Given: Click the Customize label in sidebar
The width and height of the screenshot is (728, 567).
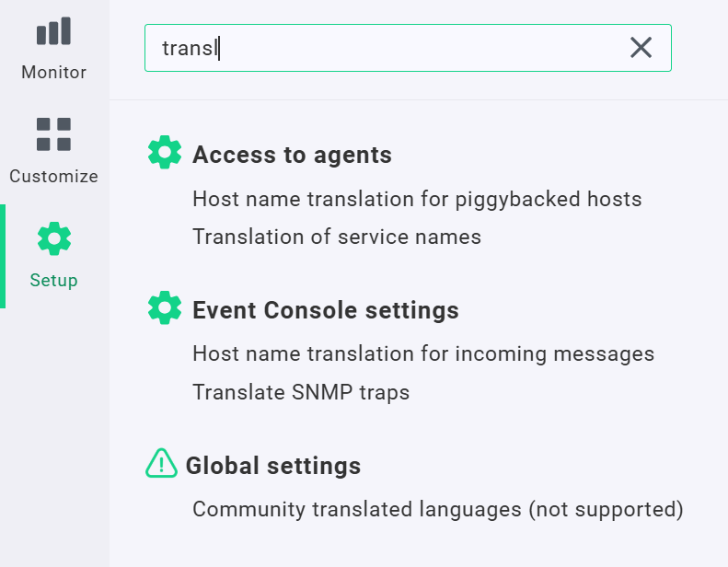Looking at the screenshot, I should tap(53, 176).
